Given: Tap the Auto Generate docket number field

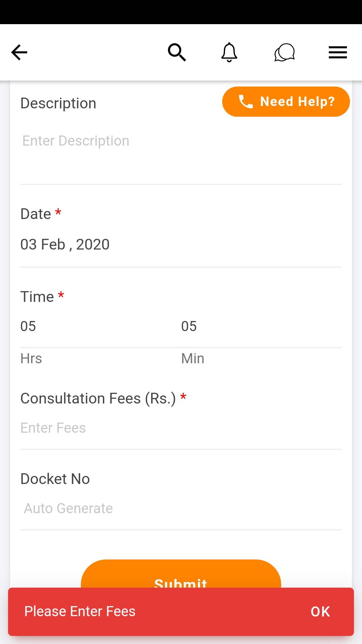Looking at the screenshot, I should point(181,508).
